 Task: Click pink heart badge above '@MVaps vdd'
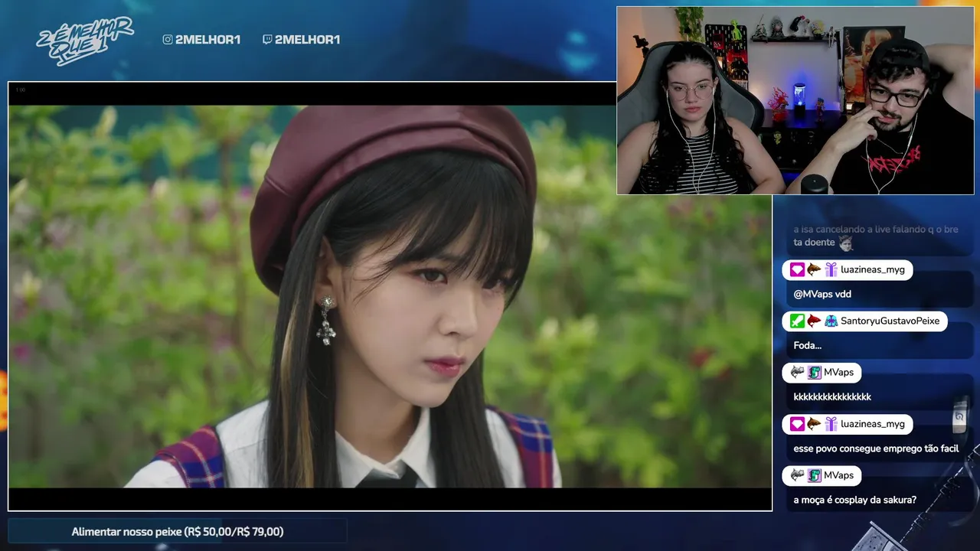(797, 269)
